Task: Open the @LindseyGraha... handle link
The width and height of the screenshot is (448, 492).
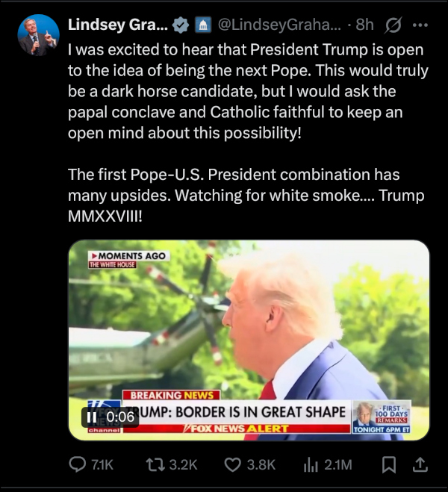Action: point(279,25)
